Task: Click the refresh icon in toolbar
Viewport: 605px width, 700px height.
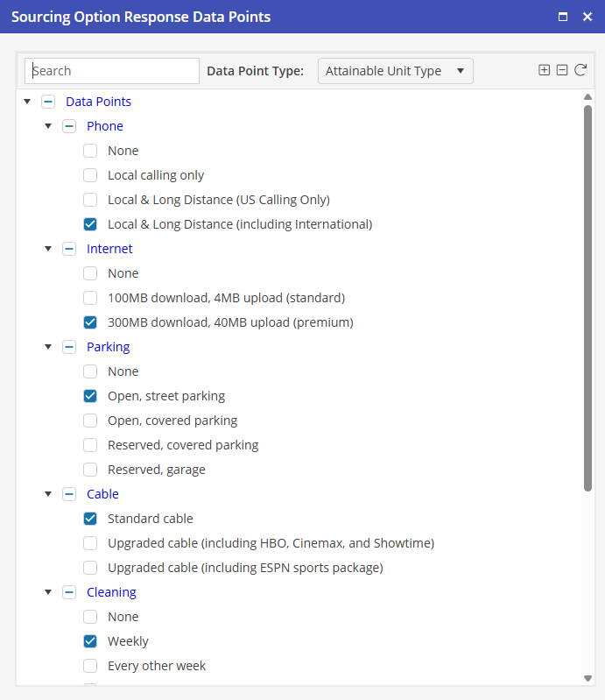Action: point(580,70)
